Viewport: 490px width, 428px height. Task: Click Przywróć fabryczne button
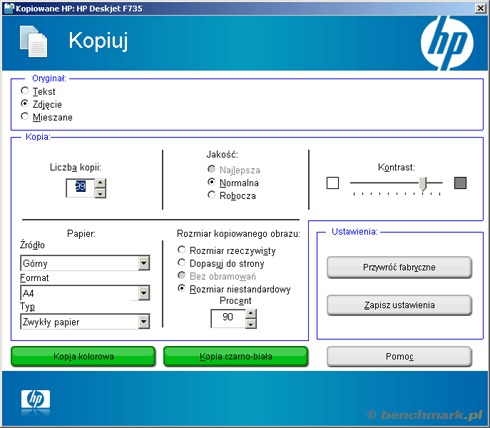coord(399,267)
